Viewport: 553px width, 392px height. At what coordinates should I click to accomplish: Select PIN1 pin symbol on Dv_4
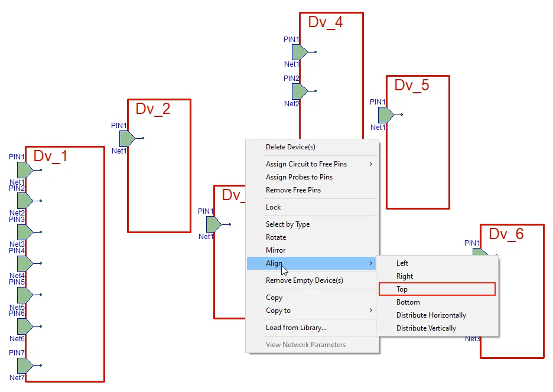299,53
